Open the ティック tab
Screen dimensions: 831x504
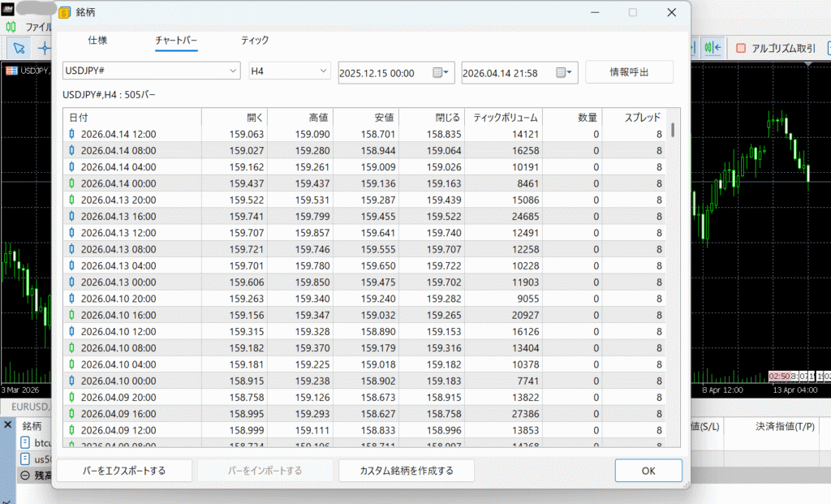tap(255, 41)
